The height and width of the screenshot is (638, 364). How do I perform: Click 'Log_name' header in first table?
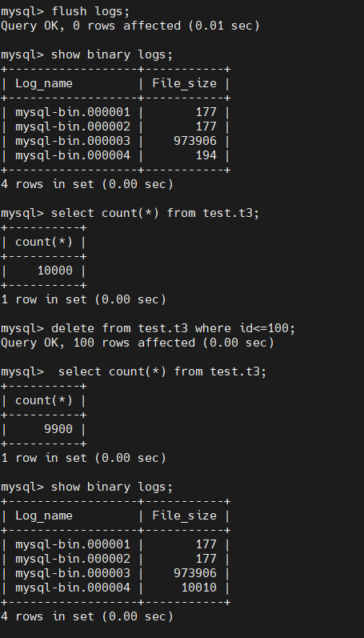tap(44, 83)
